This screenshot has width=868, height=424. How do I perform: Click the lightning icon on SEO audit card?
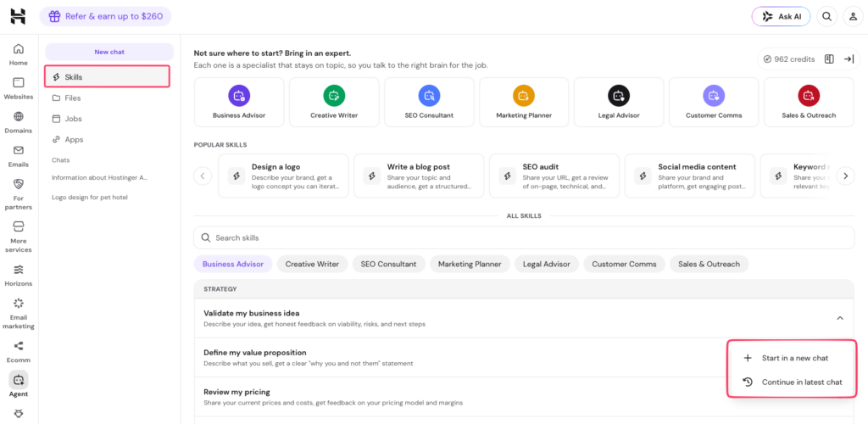point(507,176)
